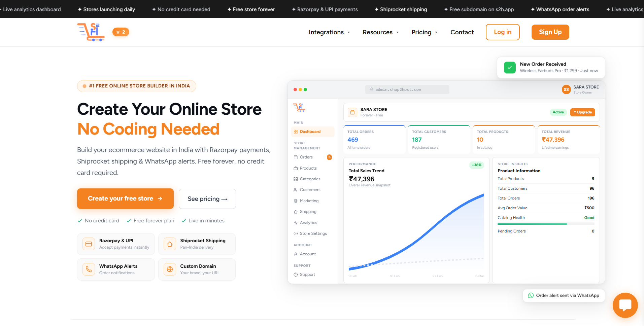Click "Free store forever" in the top ticker
Image resolution: width=644 pixels, height=326 pixels.
pyautogui.click(x=251, y=9)
